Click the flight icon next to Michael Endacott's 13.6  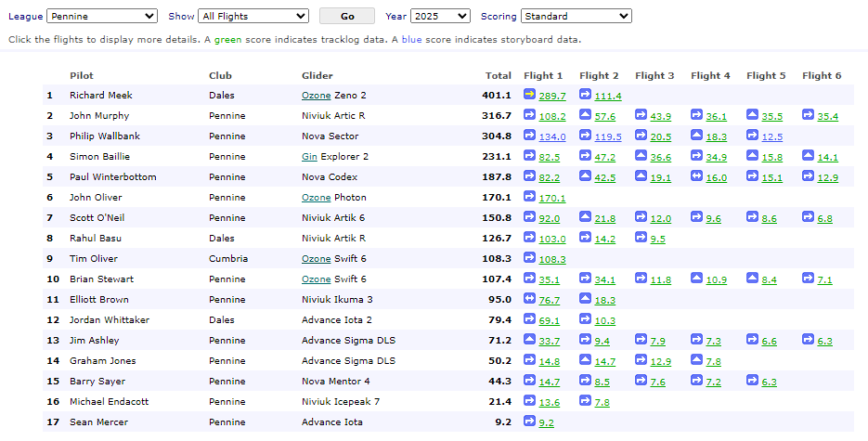pos(529,401)
